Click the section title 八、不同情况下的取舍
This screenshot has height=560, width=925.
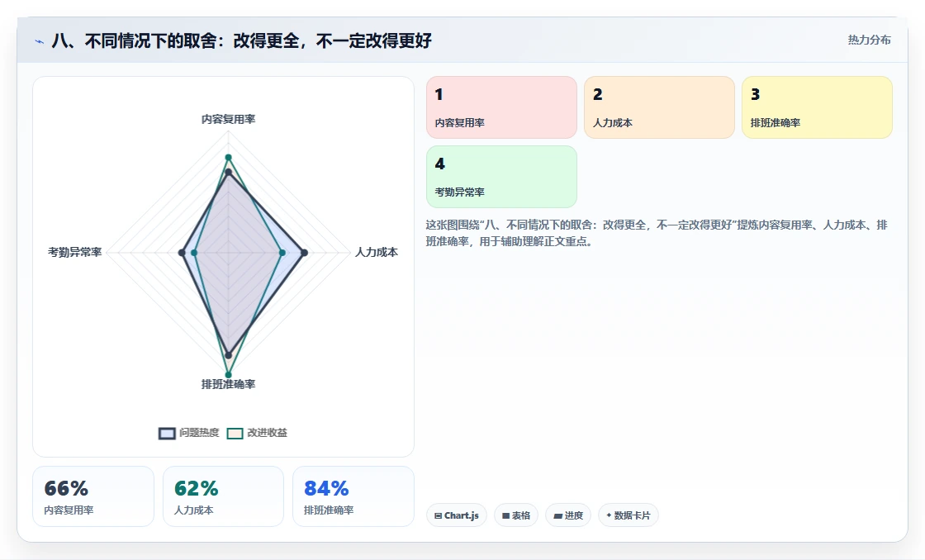(x=241, y=40)
